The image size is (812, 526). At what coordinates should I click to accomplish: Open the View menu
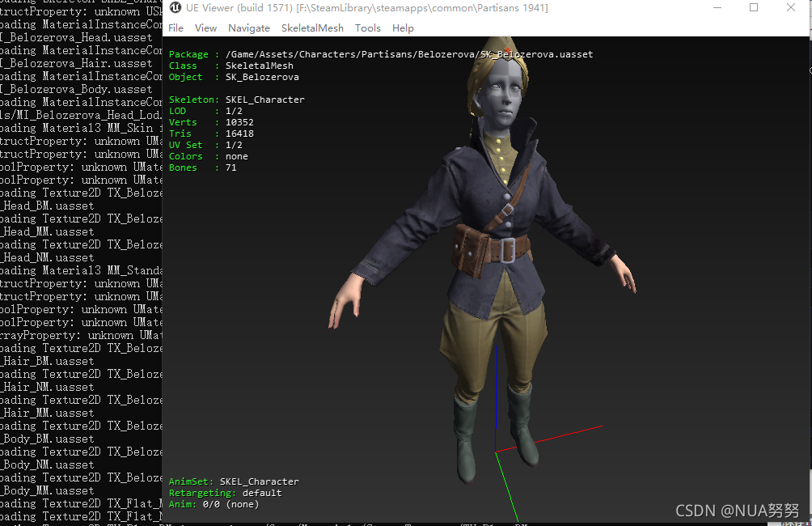click(205, 28)
